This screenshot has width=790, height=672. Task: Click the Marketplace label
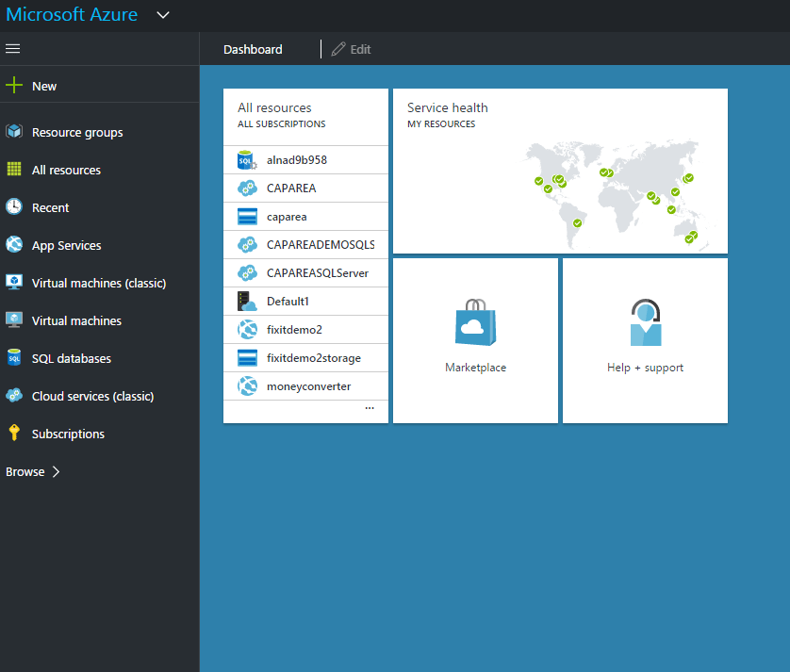pyautogui.click(x=476, y=368)
